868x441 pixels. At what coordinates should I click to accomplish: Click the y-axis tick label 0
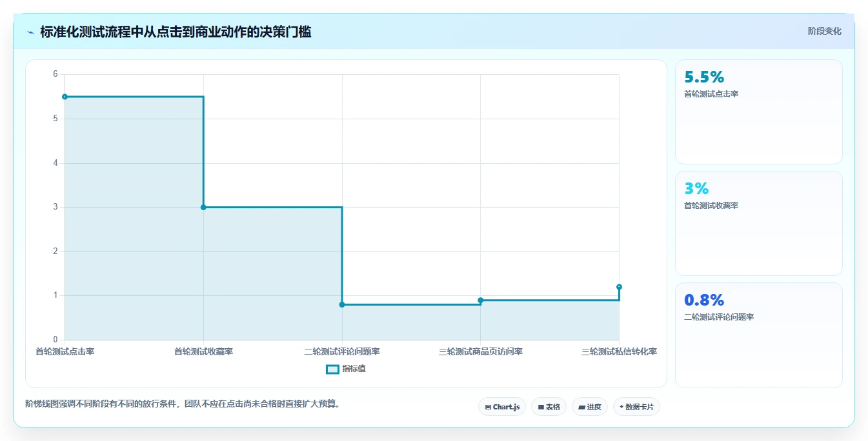(55, 340)
